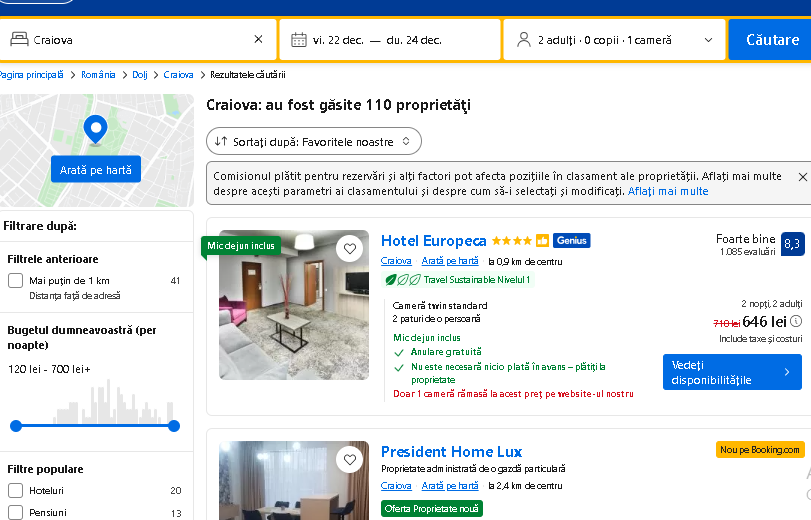This screenshot has width=811, height=520.
Task: Open Aflați mai multe link
Action: (668, 191)
